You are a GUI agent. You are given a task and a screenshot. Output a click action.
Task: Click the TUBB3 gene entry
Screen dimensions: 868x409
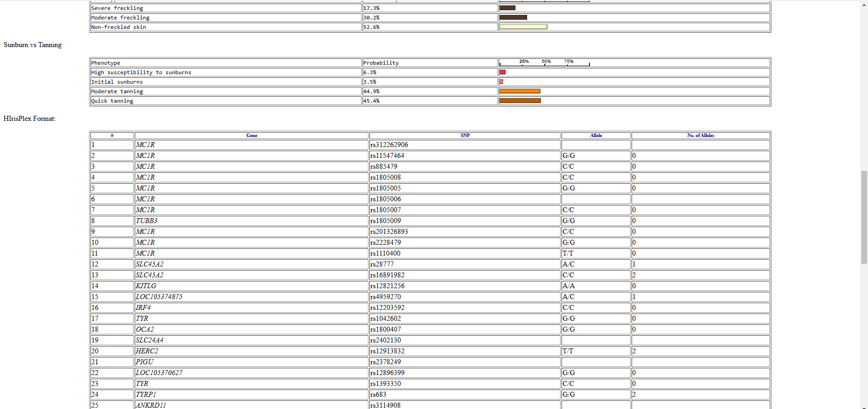point(146,221)
